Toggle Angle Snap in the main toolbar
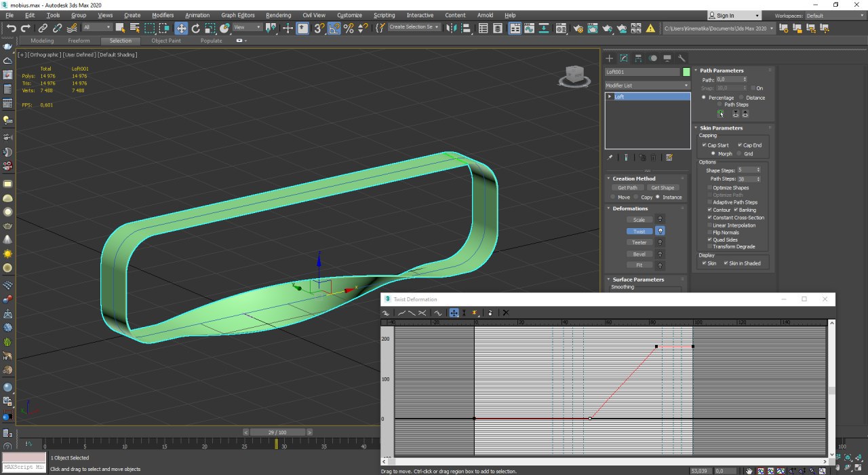 pos(334,28)
